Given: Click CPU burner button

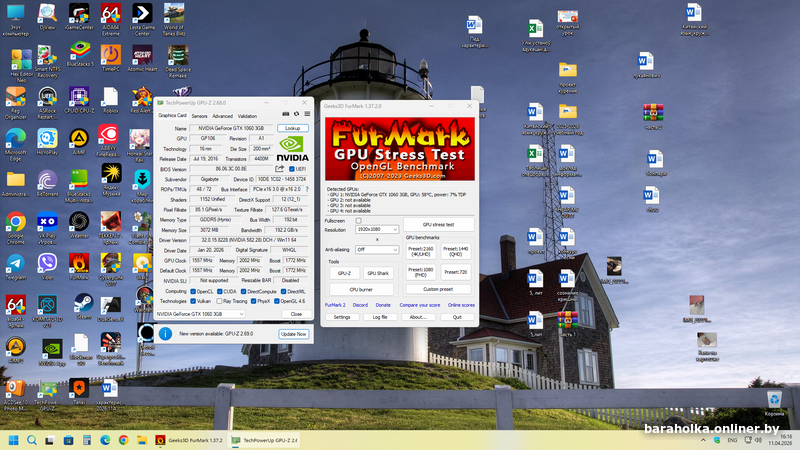Looking at the screenshot, I should coord(361,289).
